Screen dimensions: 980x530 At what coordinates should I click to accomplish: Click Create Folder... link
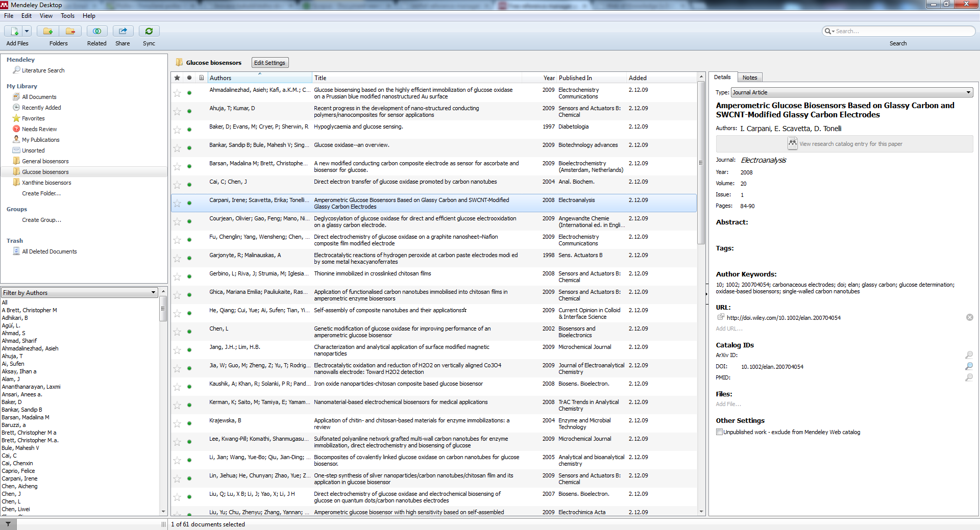[x=41, y=193]
